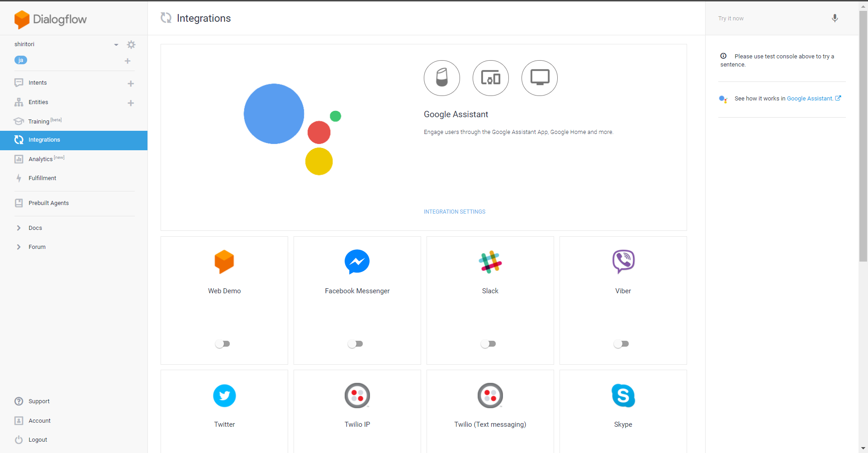Click the Try it now input field
This screenshot has width=868, height=453.
[x=769, y=18]
